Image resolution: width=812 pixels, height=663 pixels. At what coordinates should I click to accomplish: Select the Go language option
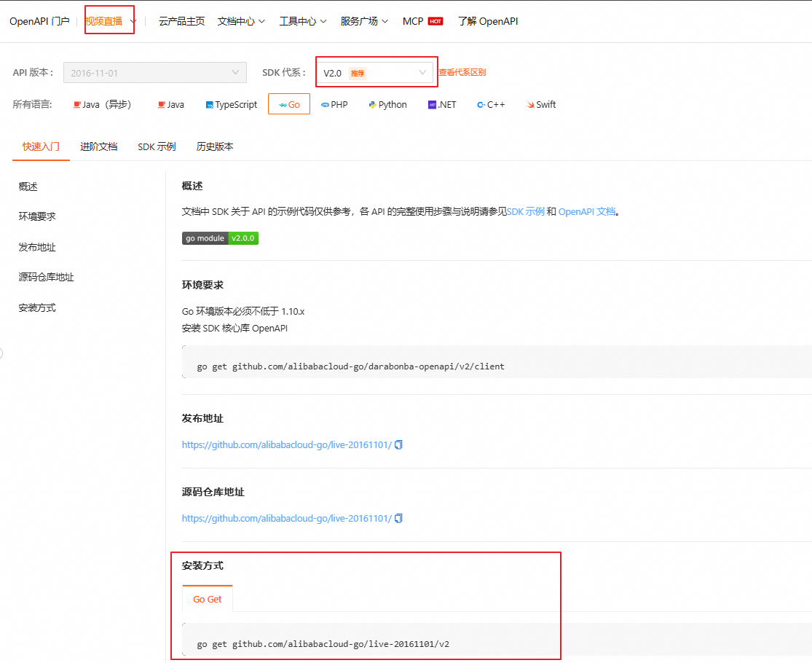(x=289, y=104)
